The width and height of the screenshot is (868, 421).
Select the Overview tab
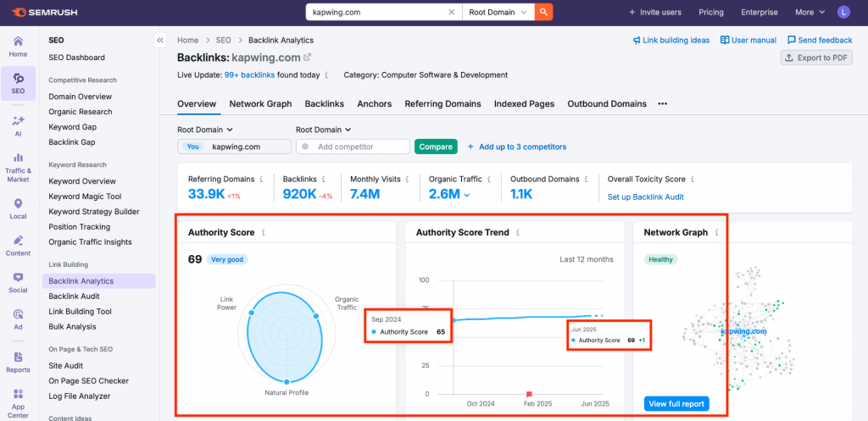tap(197, 103)
